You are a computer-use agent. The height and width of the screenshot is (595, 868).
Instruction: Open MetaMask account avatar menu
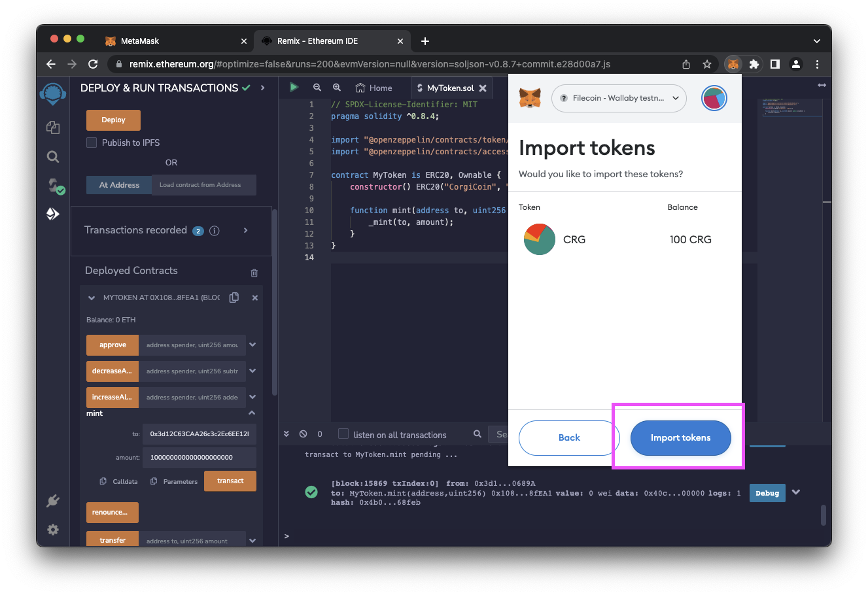(714, 98)
